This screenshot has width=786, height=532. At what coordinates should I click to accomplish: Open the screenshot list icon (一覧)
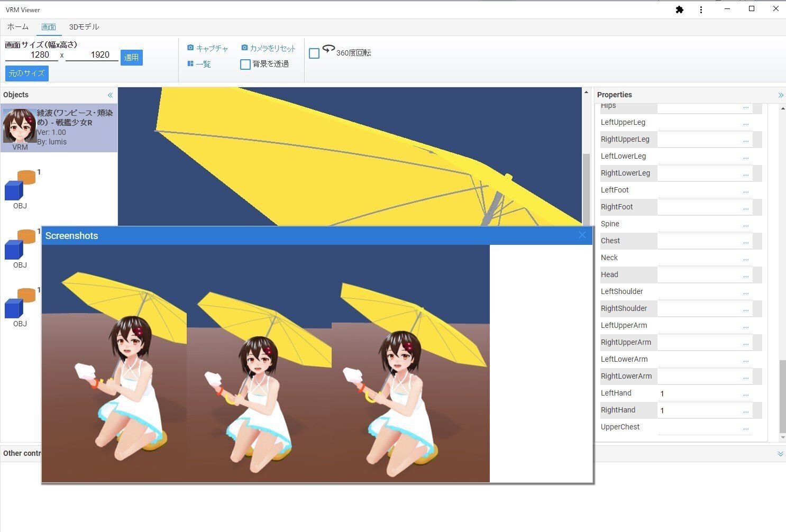(190, 63)
